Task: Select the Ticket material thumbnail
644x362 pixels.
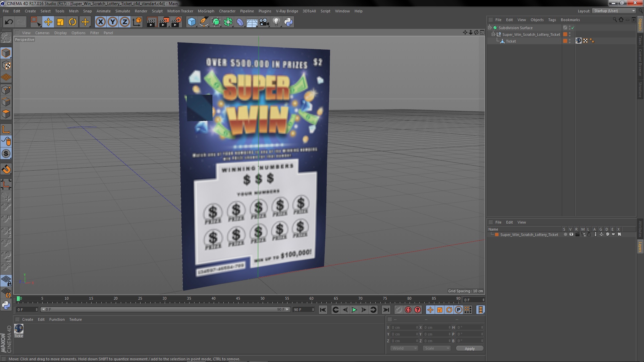Action: 19,328
